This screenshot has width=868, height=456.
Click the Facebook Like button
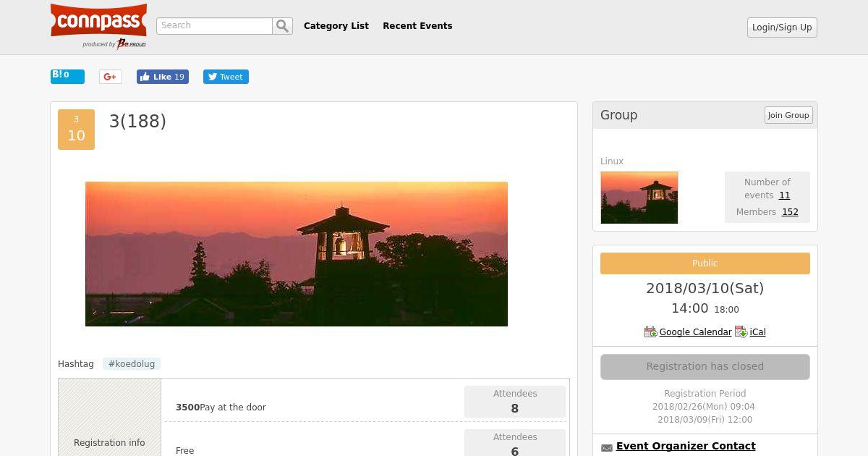(163, 77)
